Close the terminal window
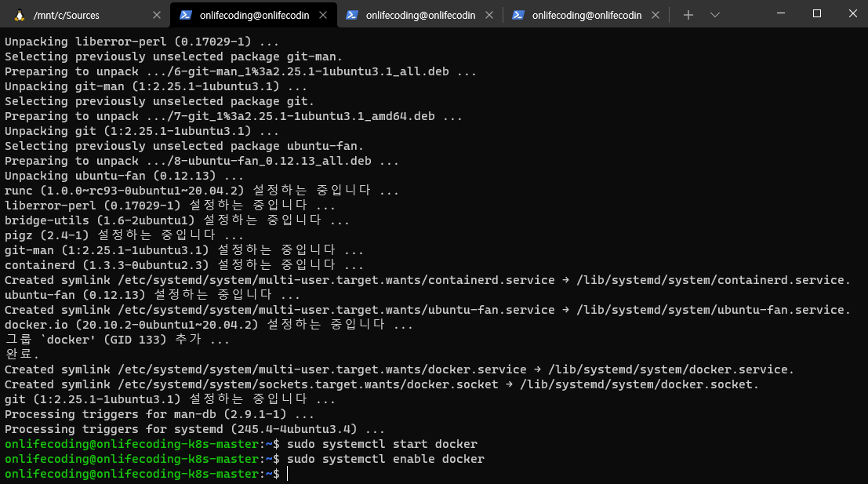 click(852, 13)
